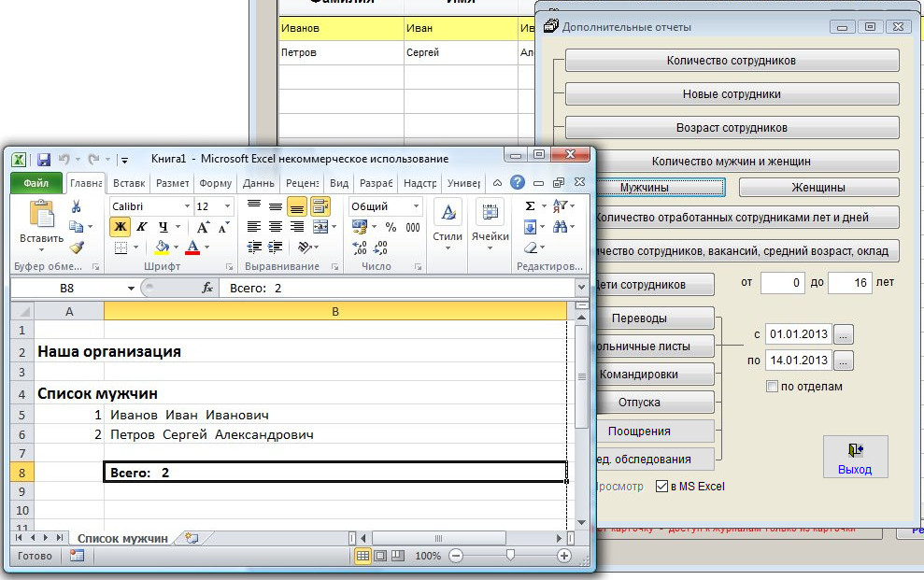Align text to top of cell

[254, 206]
